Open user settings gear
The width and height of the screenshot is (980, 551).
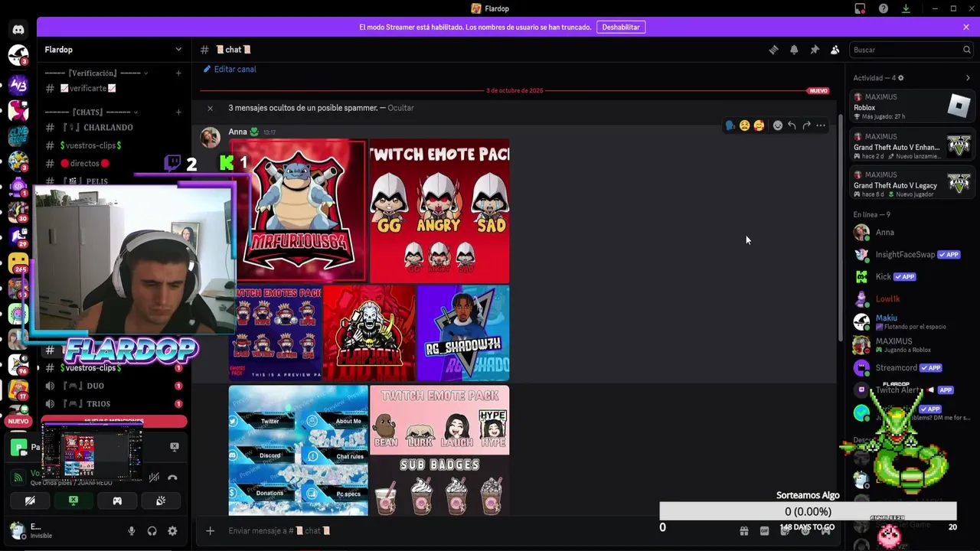pyautogui.click(x=173, y=530)
